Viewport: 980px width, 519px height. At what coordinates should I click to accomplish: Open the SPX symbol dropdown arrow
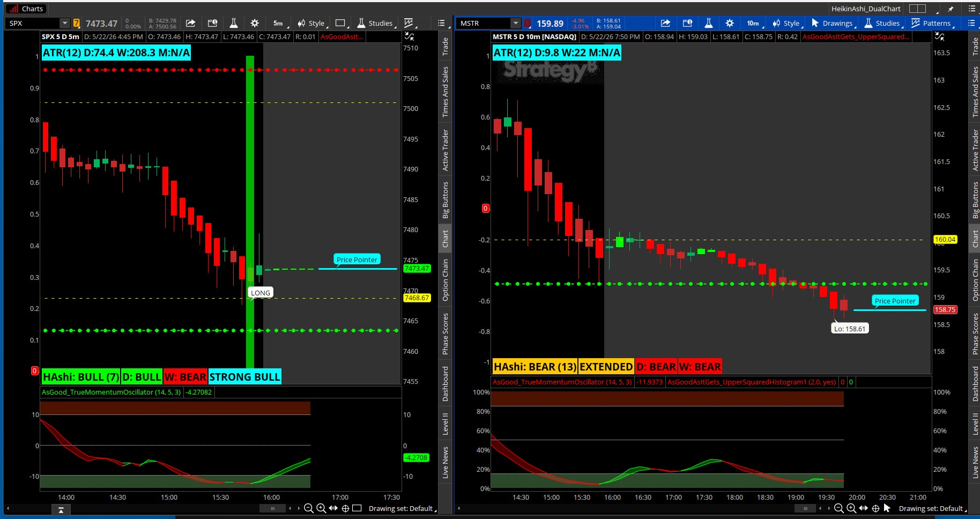65,23
